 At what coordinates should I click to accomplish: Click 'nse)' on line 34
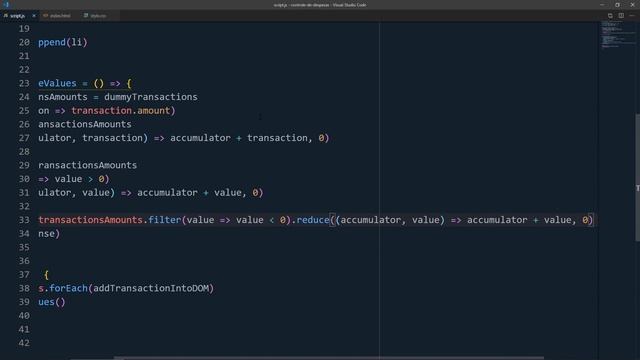tap(49, 233)
